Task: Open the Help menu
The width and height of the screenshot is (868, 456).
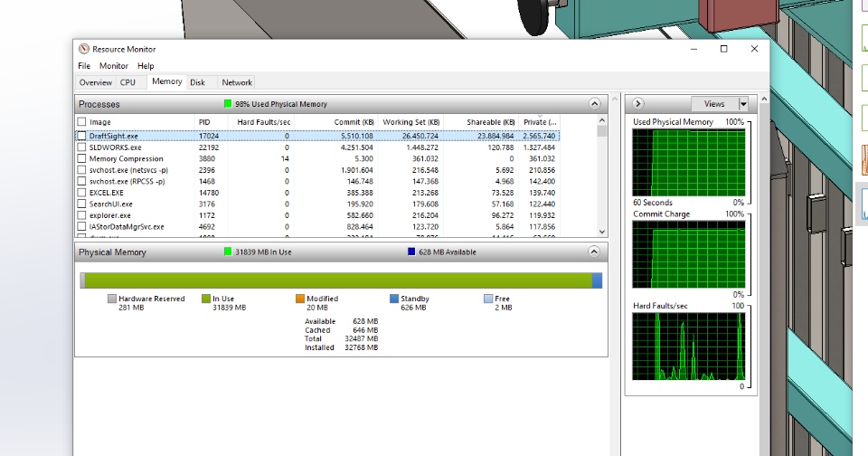Action: tap(146, 66)
